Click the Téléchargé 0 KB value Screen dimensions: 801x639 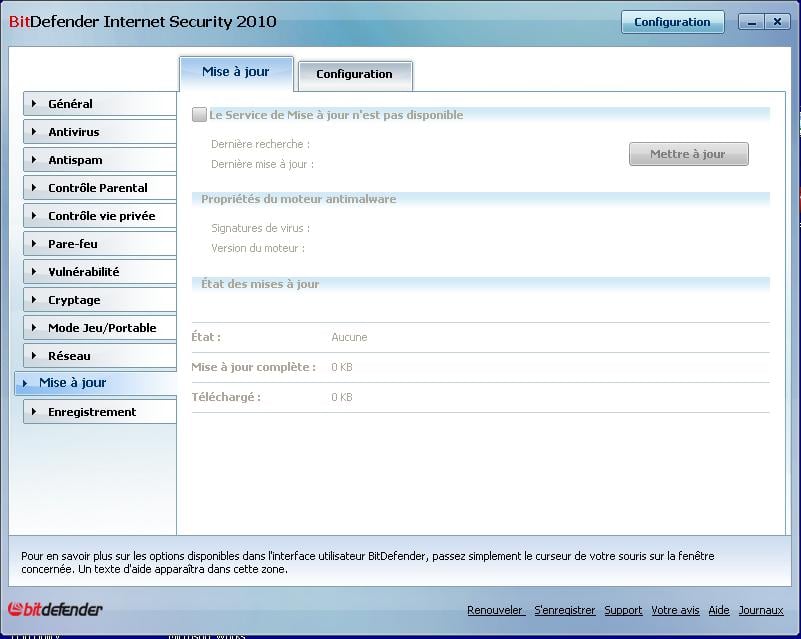point(342,397)
